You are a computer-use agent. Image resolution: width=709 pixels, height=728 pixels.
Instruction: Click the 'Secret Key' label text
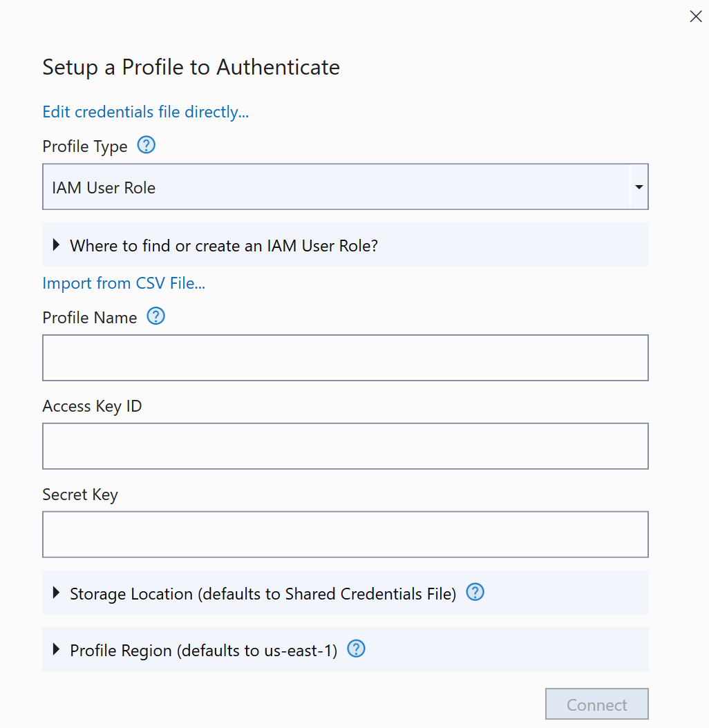pos(80,495)
